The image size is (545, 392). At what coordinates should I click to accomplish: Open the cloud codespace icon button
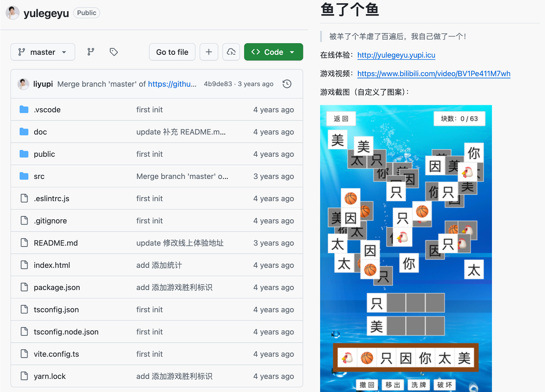[231, 52]
